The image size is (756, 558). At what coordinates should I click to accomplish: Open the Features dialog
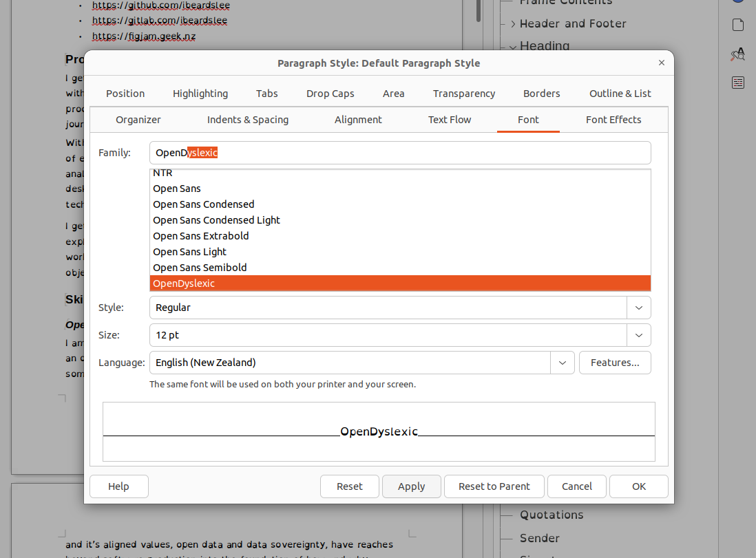click(x=614, y=363)
